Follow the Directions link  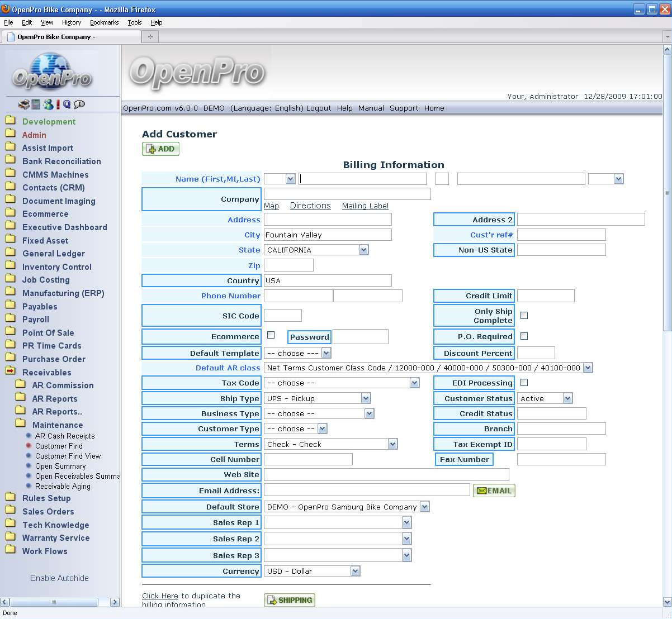(310, 206)
